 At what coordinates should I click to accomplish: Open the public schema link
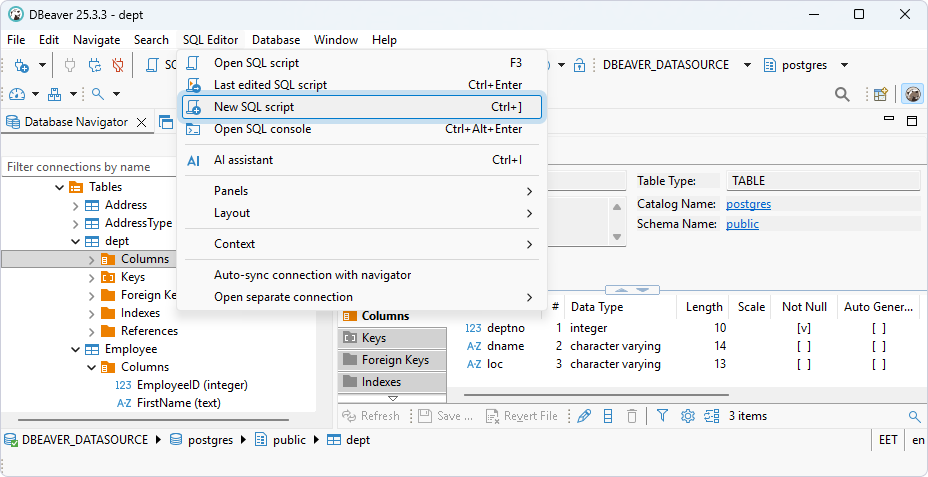coord(742,224)
